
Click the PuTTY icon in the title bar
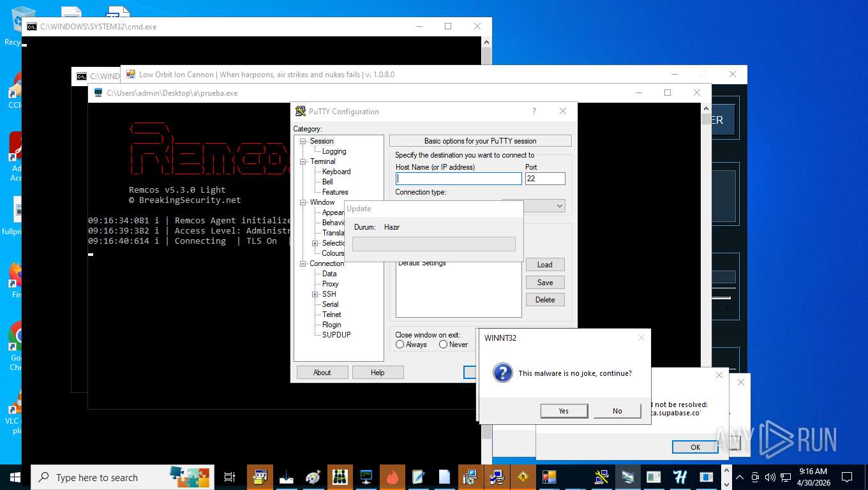(x=301, y=111)
